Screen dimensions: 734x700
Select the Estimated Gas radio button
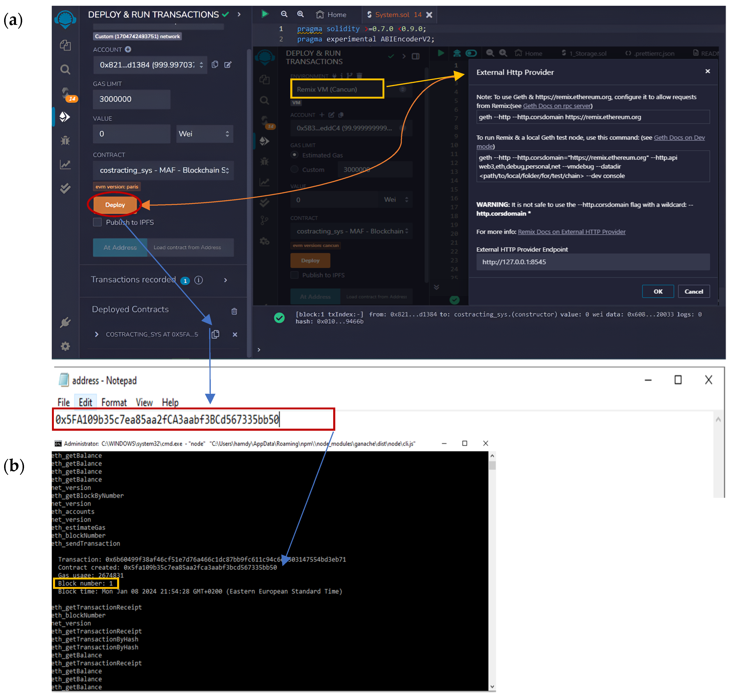(x=294, y=155)
